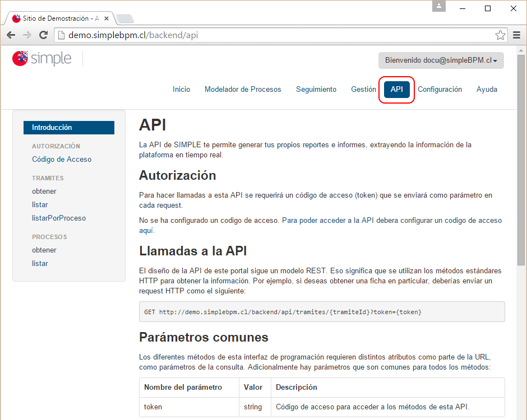The width and height of the screenshot is (527, 420).
Task: Open the Bienvenido docu@simpleBPM.cl account dropdown
Action: (441, 60)
